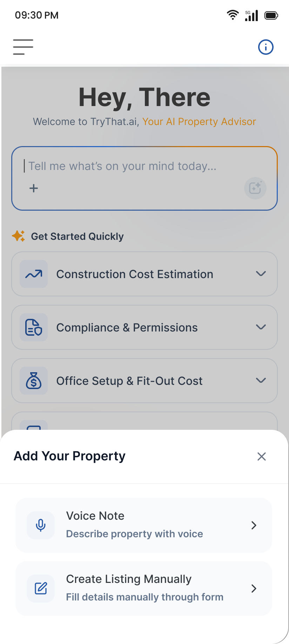
Task: Expand Construction Cost Estimation chevron
Action: pyautogui.click(x=261, y=274)
